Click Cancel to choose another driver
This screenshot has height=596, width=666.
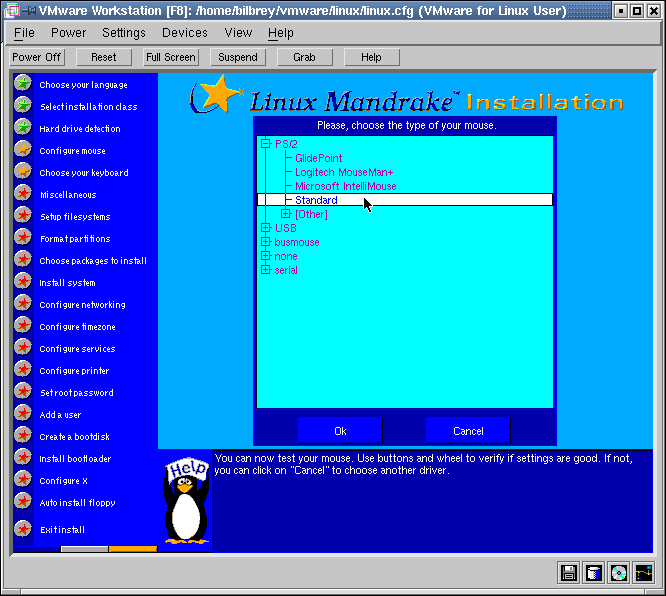pos(468,431)
